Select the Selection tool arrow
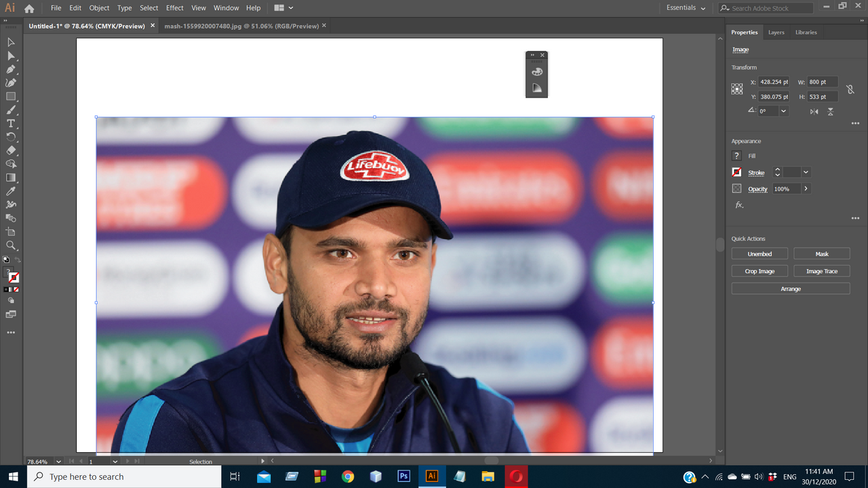This screenshot has width=868, height=488. [11, 42]
